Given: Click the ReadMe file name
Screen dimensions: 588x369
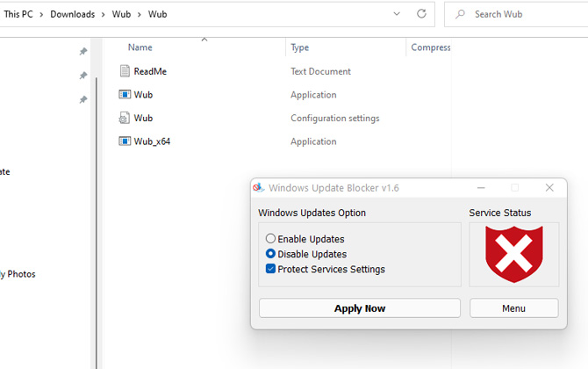Looking at the screenshot, I should coord(150,71).
